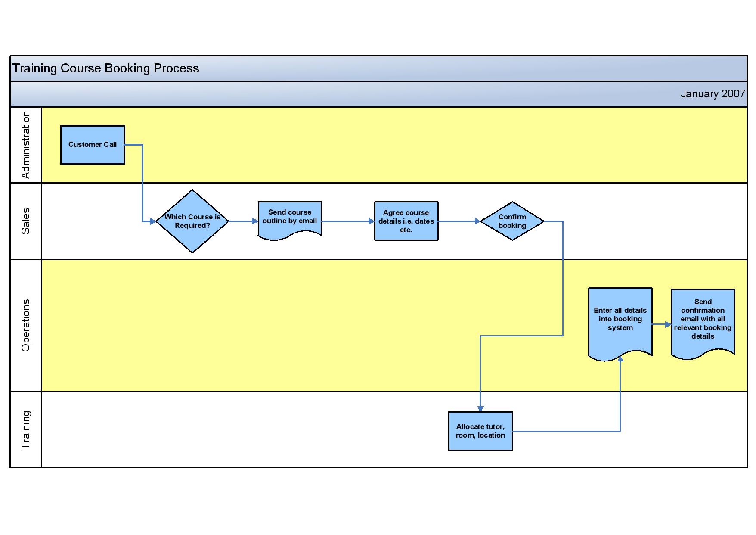Click the Sales swimlane label
The image size is (756, 535).
26,221
